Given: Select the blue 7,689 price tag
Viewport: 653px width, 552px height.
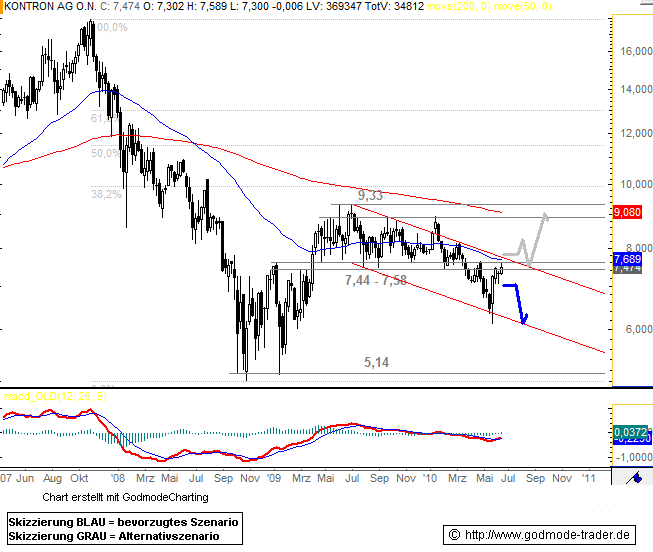Looking at the screenshot, I should point(626,259).
